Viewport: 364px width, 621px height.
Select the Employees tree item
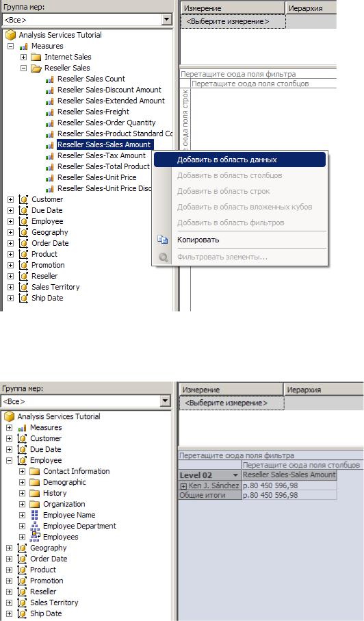coord(60,537)
